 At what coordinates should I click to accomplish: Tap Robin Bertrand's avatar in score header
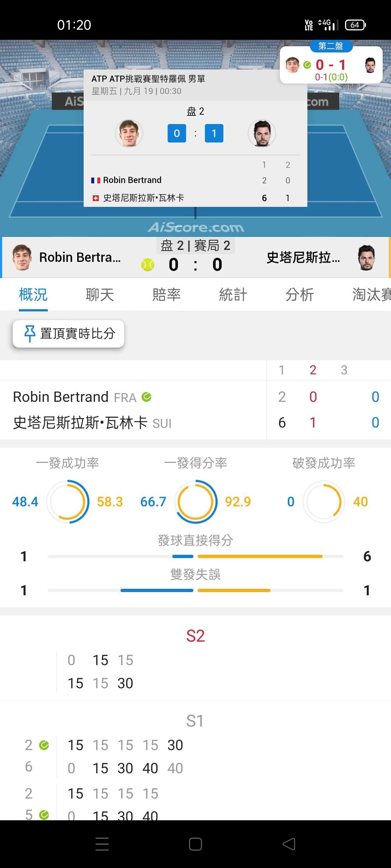tap(22, 258)
